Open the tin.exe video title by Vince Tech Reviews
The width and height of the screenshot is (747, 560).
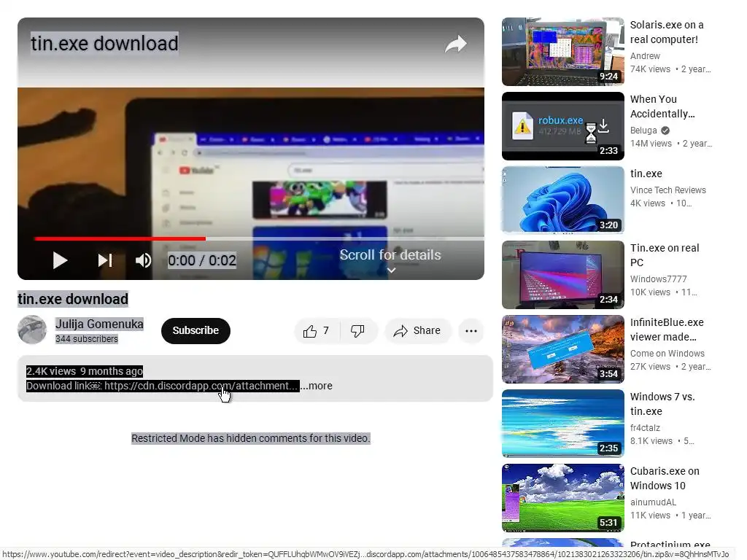tap(646, 174)
